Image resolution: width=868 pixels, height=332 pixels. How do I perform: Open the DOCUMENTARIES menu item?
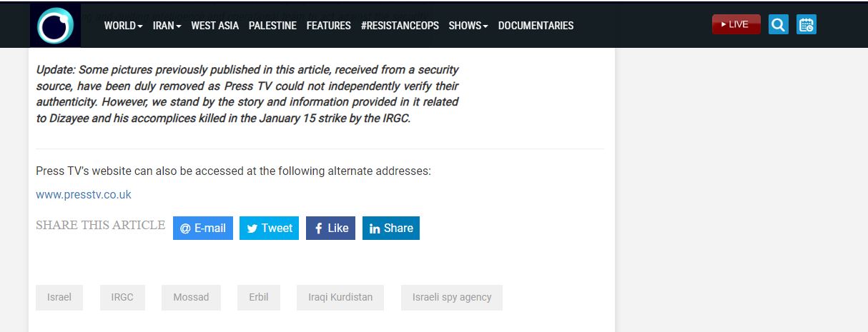[x=536, y=26]
